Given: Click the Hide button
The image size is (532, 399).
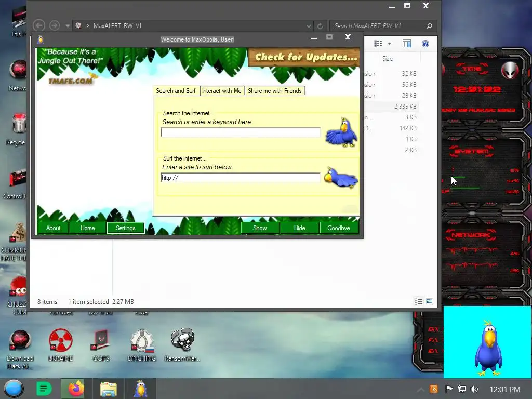Looking at the screenshot, I should pyautogui.click(x=299, y=228).
